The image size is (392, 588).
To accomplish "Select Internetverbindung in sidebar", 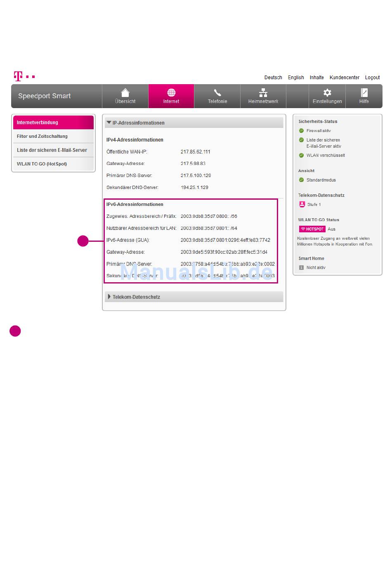I will [54, 123].
